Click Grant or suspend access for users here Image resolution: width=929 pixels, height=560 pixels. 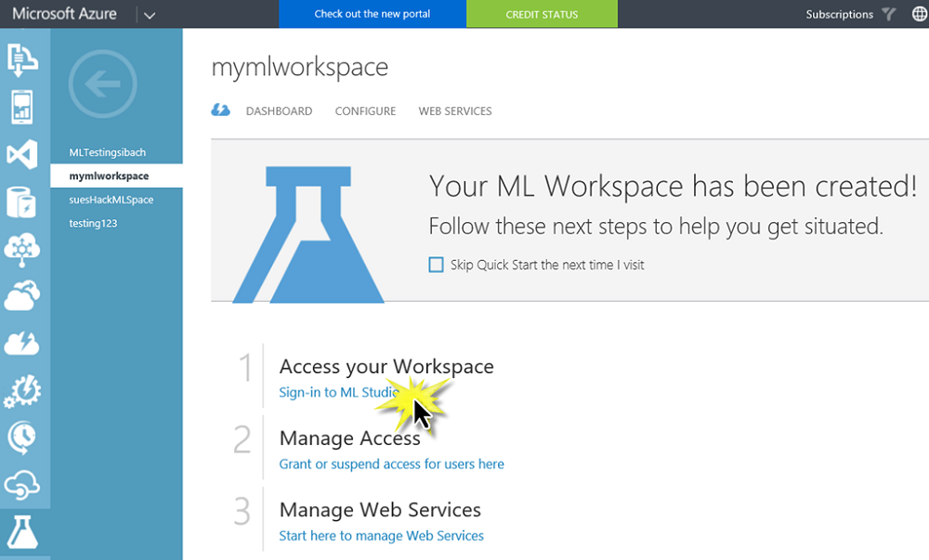[x=392, y=464]
